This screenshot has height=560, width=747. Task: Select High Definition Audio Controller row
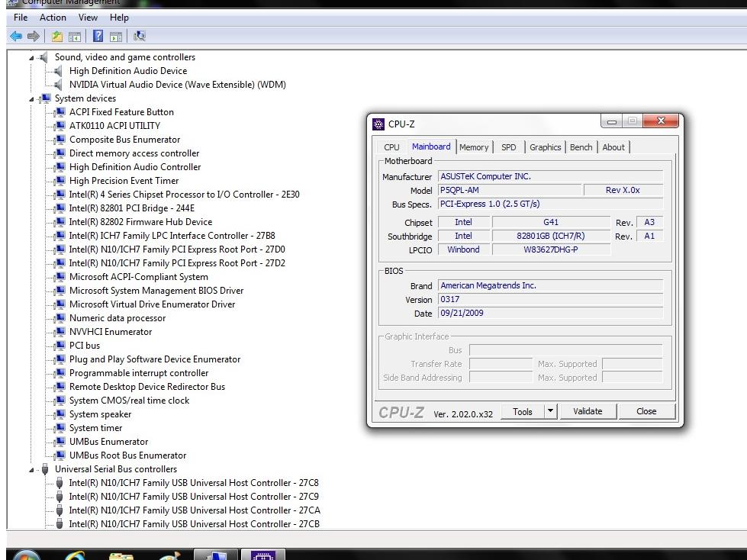[135, 167]
